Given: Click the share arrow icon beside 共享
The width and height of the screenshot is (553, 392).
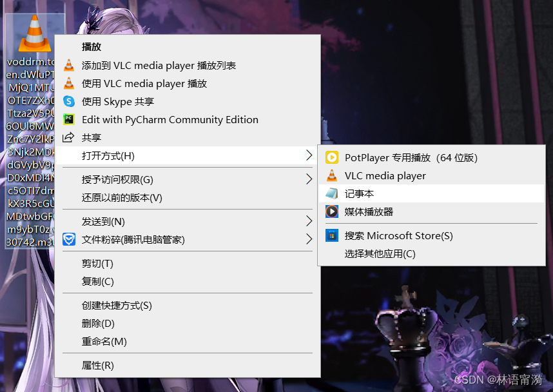Looking at the screenshot, I should 68,137.
